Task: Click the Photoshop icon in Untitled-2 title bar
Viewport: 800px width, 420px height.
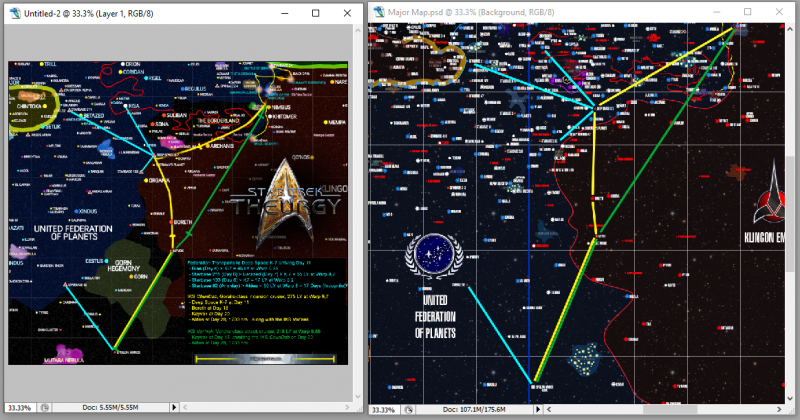Action: tap(15, 13)
